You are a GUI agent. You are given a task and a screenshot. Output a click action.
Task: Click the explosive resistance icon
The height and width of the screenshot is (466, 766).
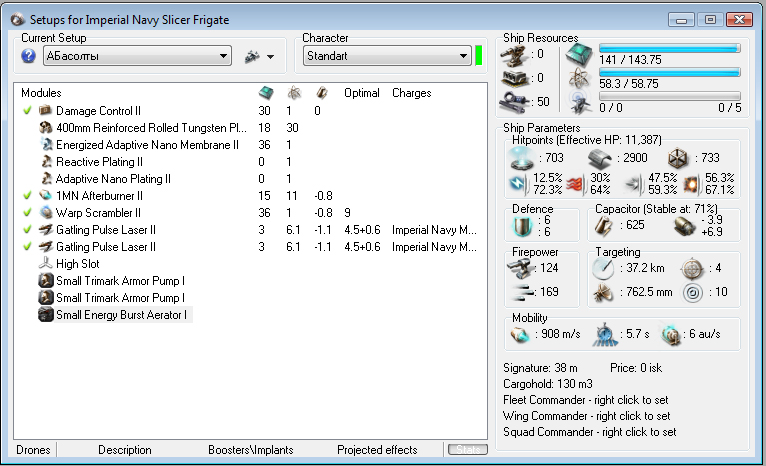click(691, 184)
